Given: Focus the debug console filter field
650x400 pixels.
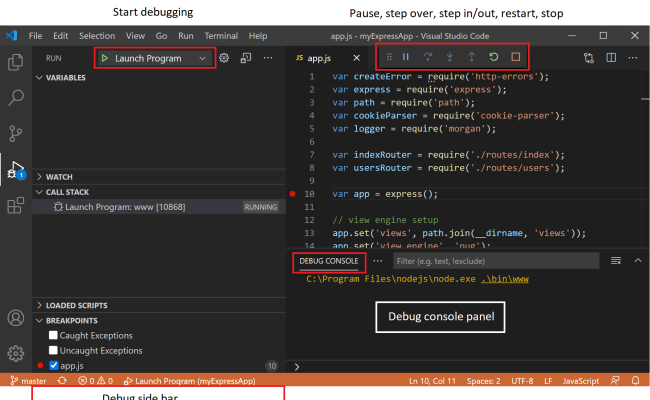Looking at the screenshot, I should pos(496,261).
